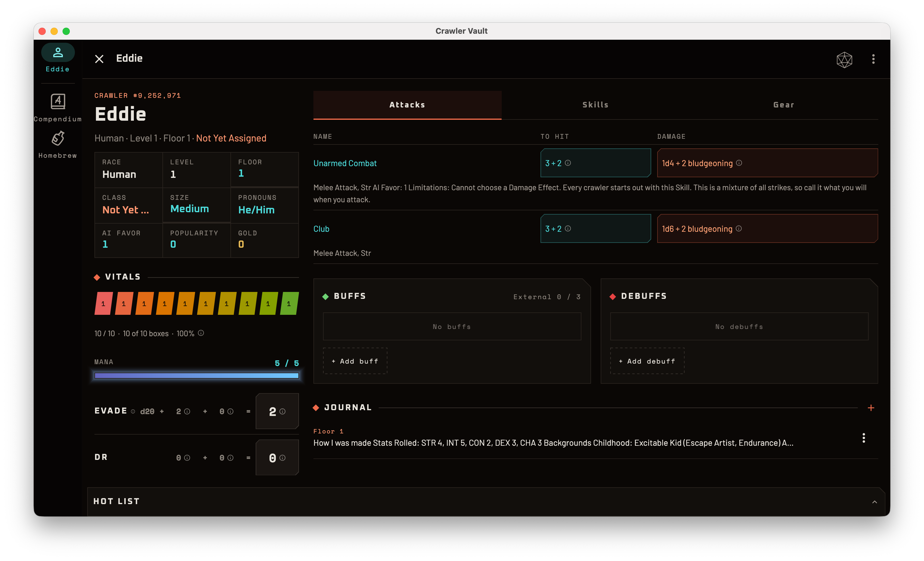Show vitals info icon beside 100%
This screenshot has height=561, width=924.
(x=201, y=333)
